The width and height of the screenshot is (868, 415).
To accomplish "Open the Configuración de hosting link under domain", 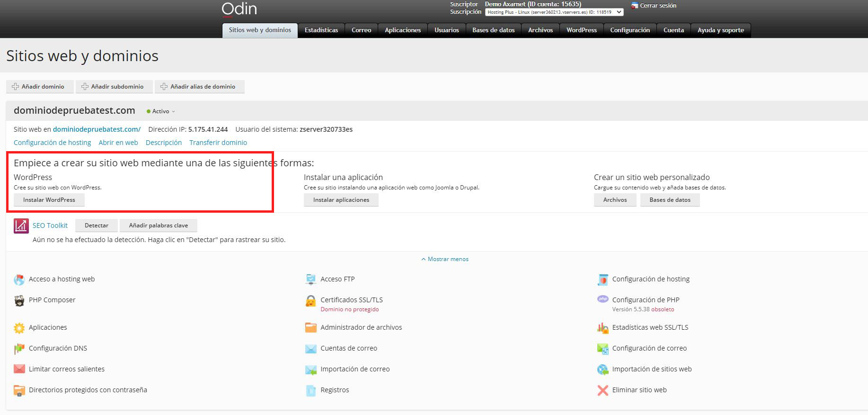I will point(53,143).
